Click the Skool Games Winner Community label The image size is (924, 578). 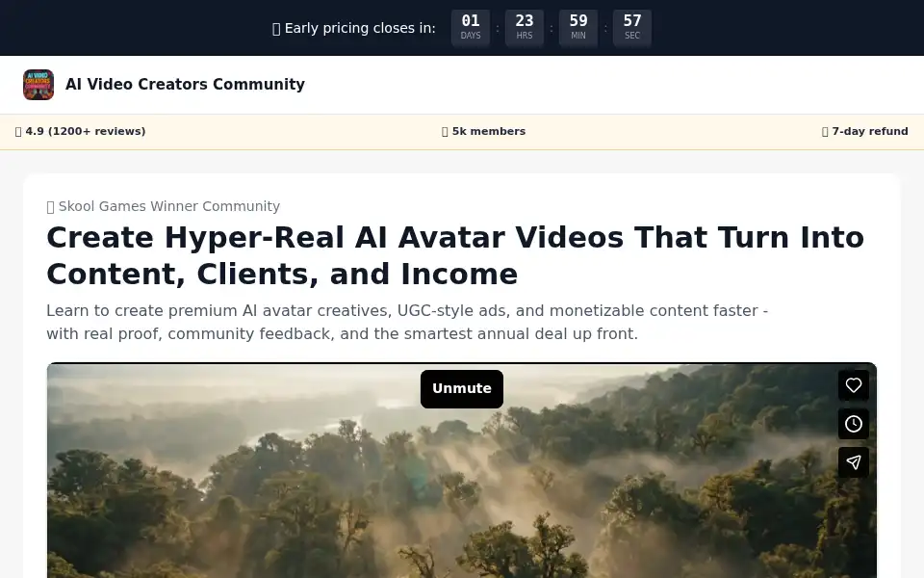(164, 206)
